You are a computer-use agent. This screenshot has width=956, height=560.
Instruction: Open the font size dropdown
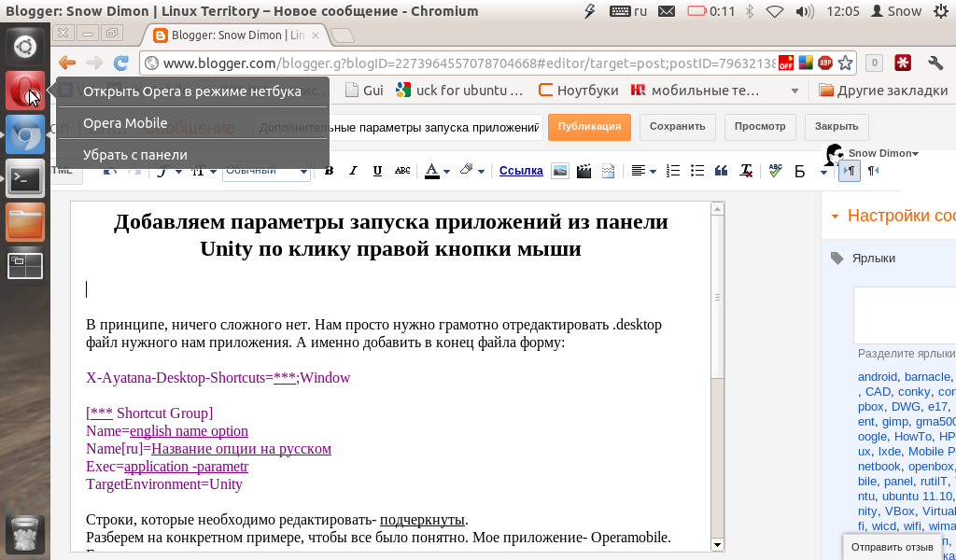tap(204, 171)
